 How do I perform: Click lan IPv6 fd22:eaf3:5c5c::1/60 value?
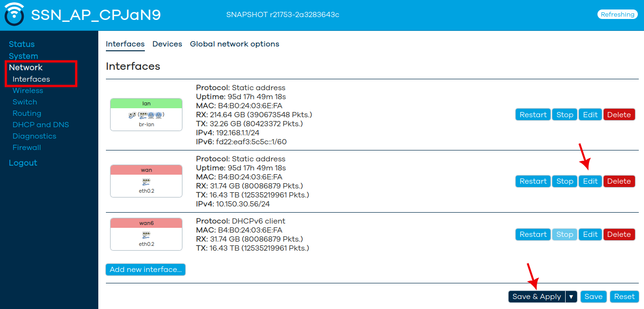coord(251,142)
